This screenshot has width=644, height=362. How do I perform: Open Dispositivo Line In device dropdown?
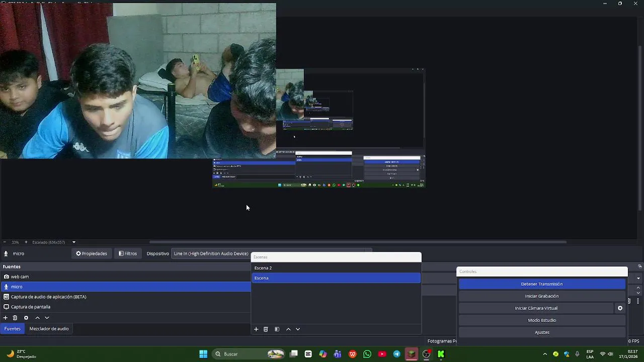click(x=272, y=253)
